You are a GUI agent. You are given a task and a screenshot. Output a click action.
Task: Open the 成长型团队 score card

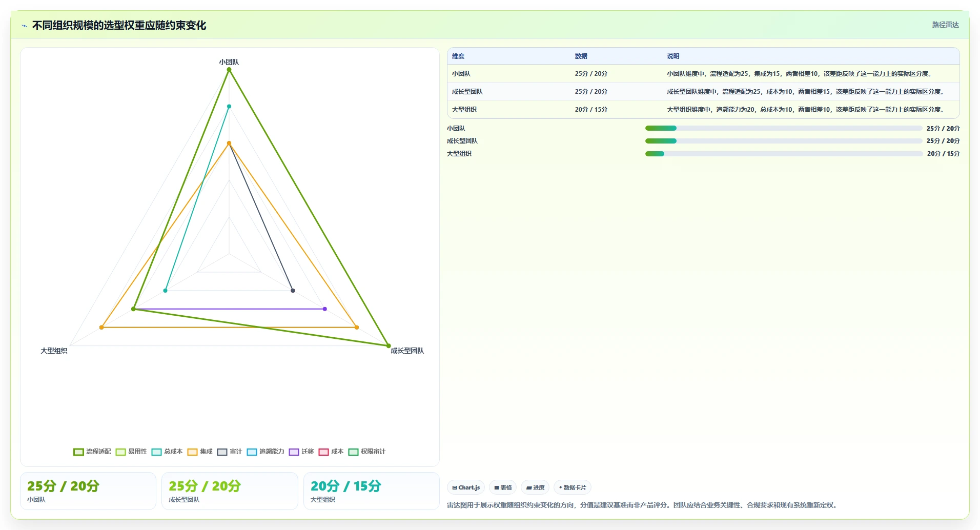230,491
